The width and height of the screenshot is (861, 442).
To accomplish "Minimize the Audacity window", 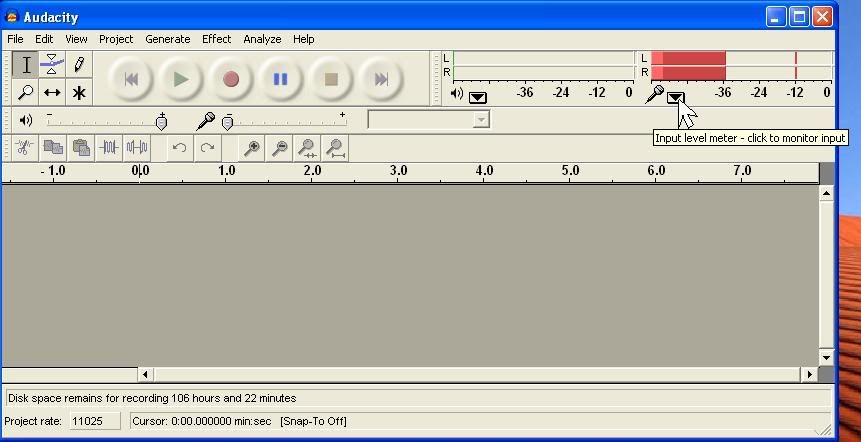I will [775, 17].
